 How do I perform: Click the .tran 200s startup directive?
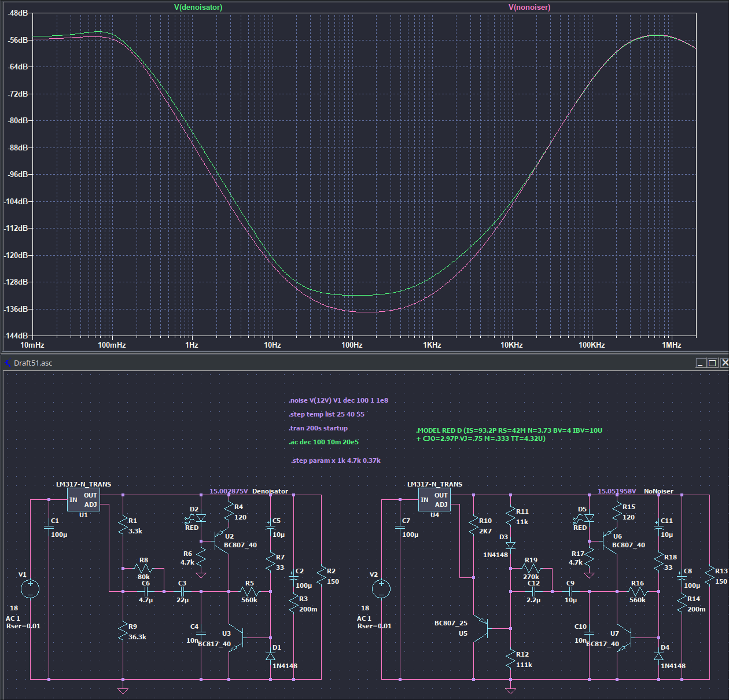point(318,428)
